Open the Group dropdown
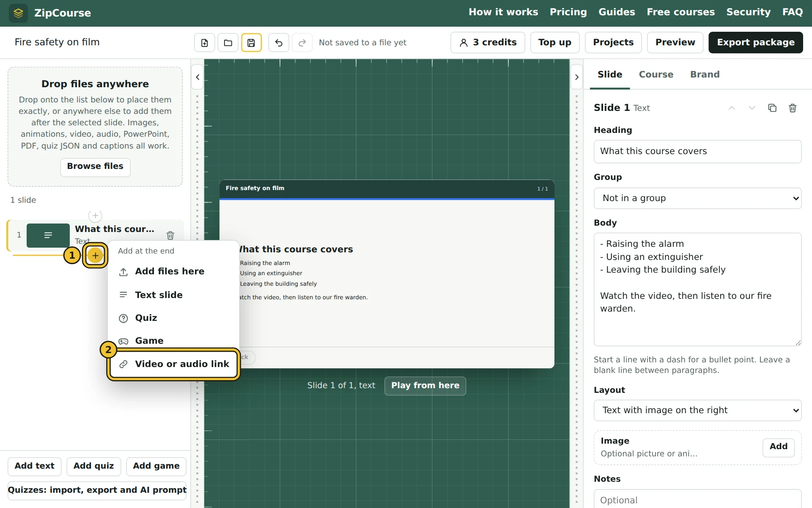 click(x=698, y=198)
